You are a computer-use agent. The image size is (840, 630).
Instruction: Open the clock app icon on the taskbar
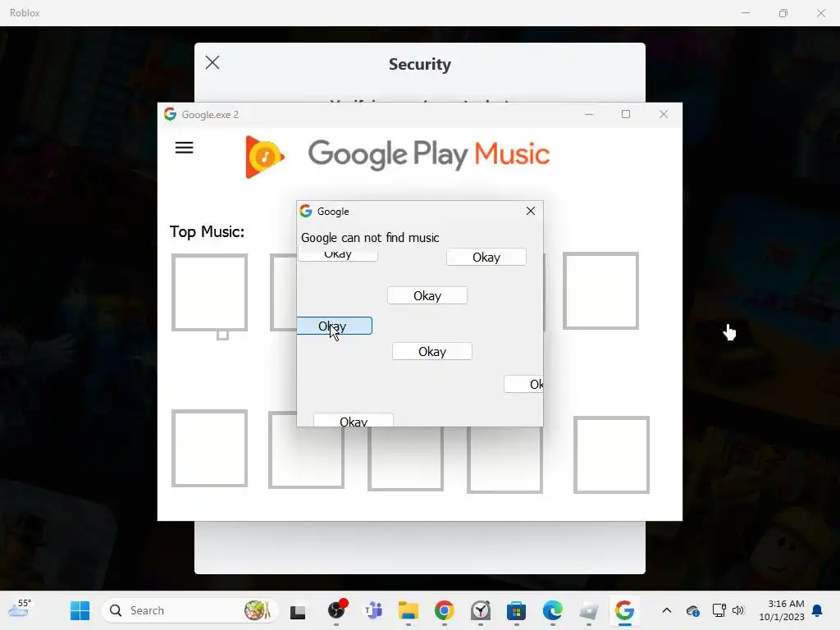click(481, 610)
